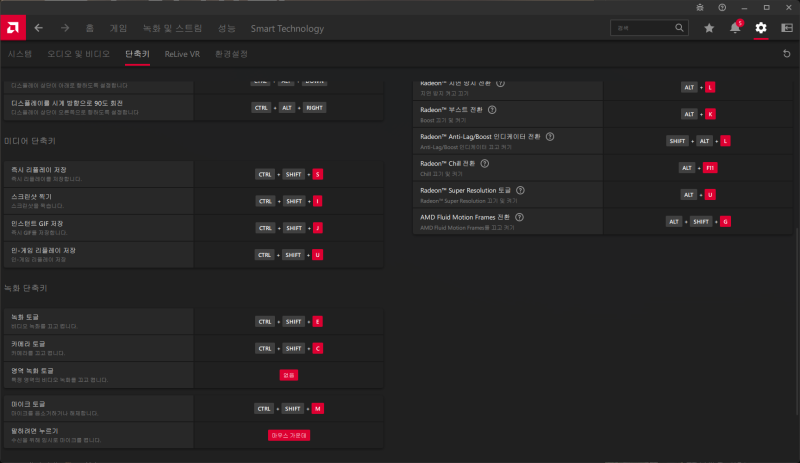
Task: Click the 즉시 리플레이 저장 row label
Action: pos(39,170)
